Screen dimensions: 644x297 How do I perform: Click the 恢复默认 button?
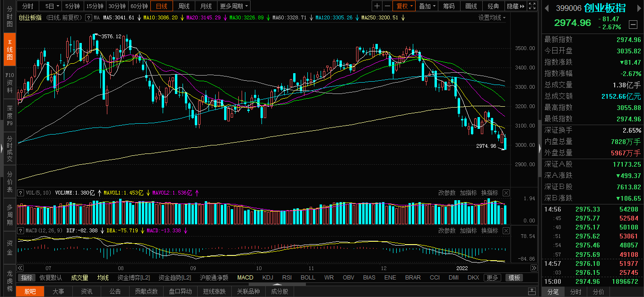click(x=51, y=278)
